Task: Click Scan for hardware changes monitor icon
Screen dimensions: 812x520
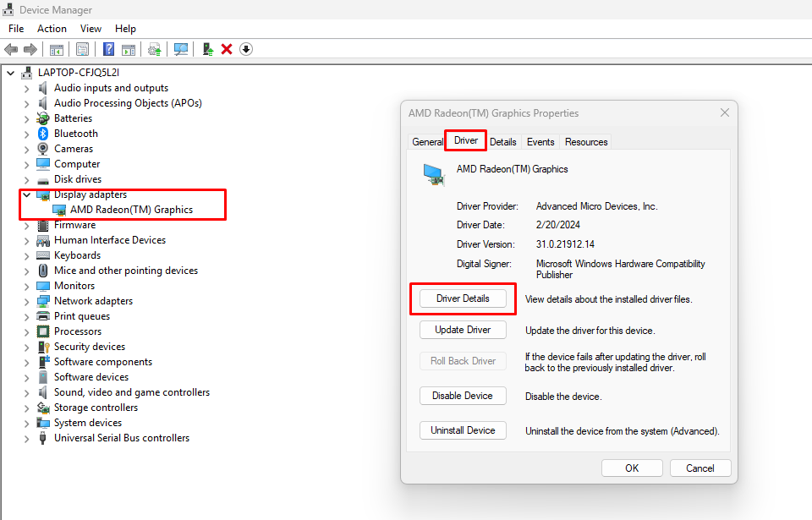Action: pos(180,49)
